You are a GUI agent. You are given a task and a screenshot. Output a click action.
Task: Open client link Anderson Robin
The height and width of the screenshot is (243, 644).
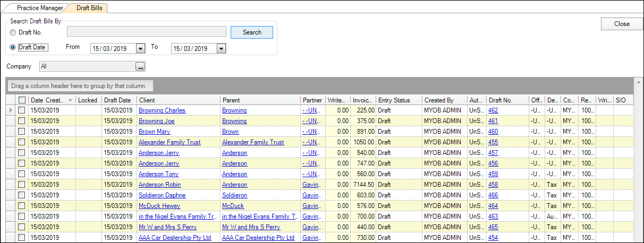tap(159, 185)
